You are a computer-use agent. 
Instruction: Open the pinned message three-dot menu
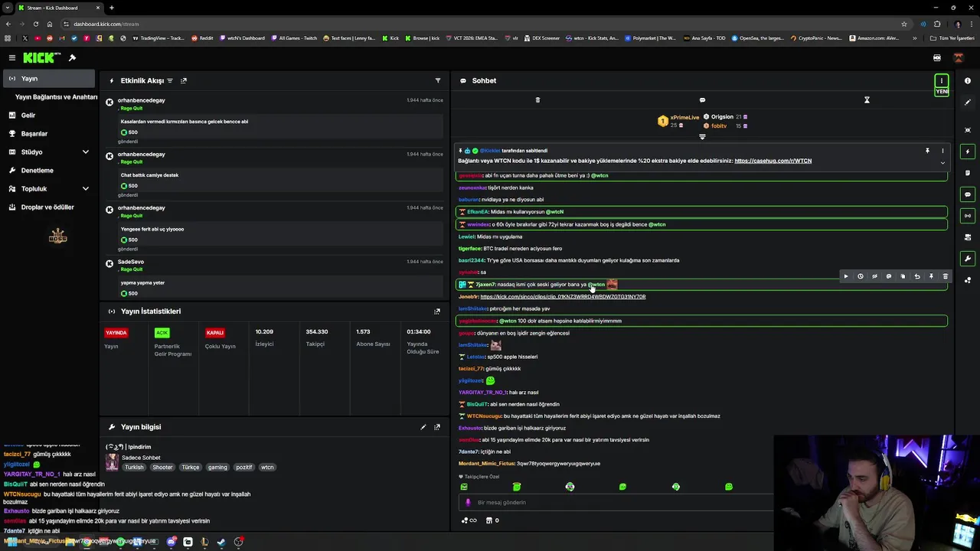(x=942, y=151)
